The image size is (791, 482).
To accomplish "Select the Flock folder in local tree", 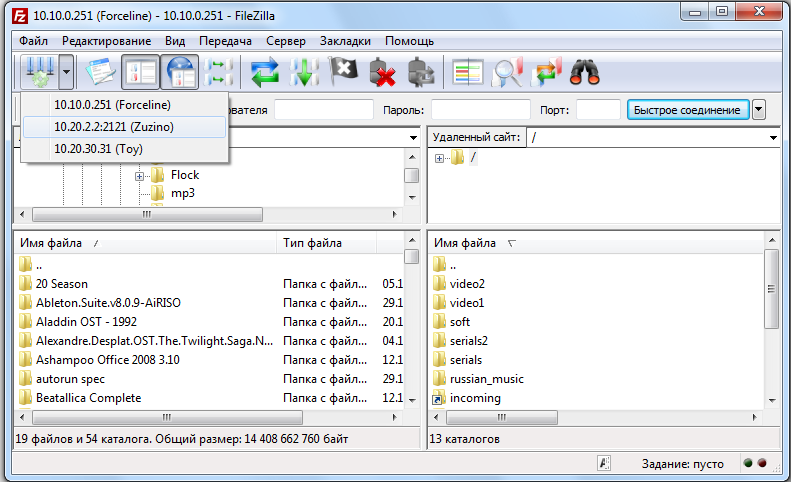I will (185, 175).
